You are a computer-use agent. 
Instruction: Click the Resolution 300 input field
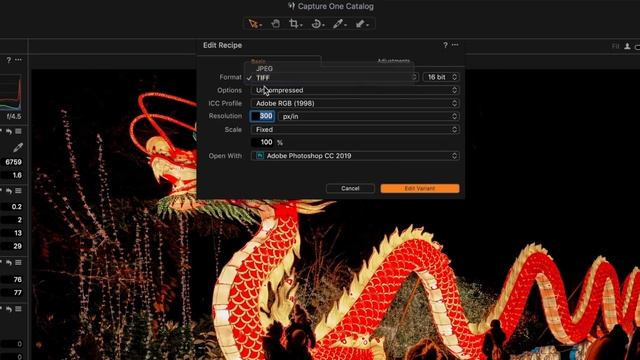click(262, 116)
